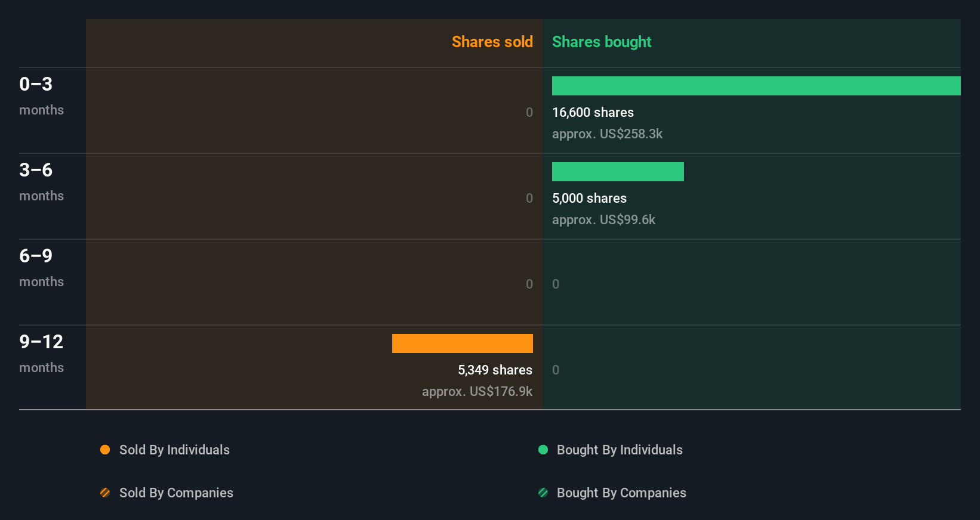Select the orange 9–12 months sold bar
Screen dimensions: 980x520
[463, 343]
